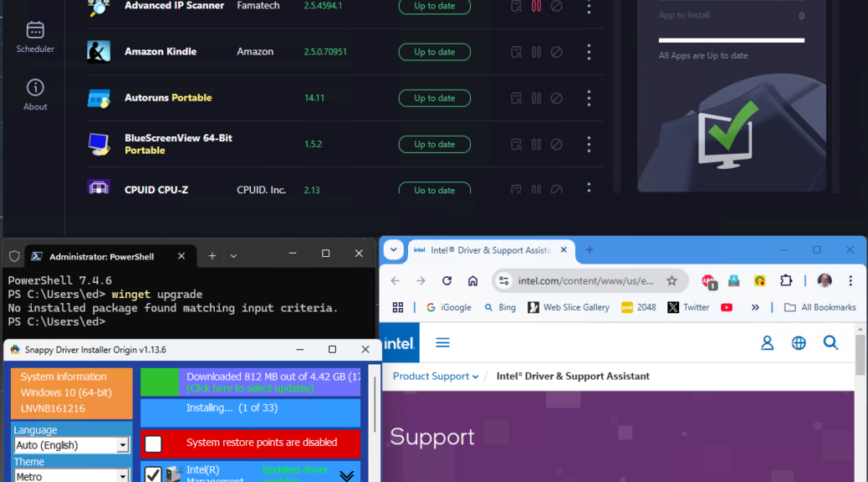Open the Bing bookmark
This screenshot has height=482, width=868.
coord(500,307)
